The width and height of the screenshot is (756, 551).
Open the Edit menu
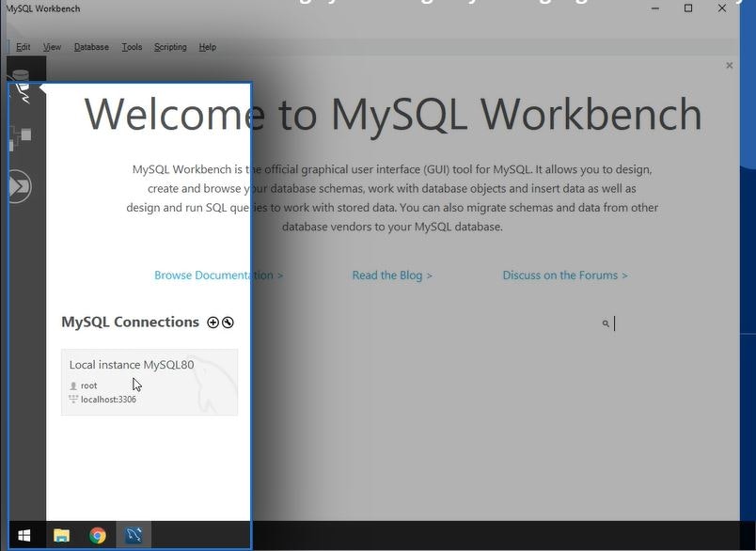coord(24,47)
